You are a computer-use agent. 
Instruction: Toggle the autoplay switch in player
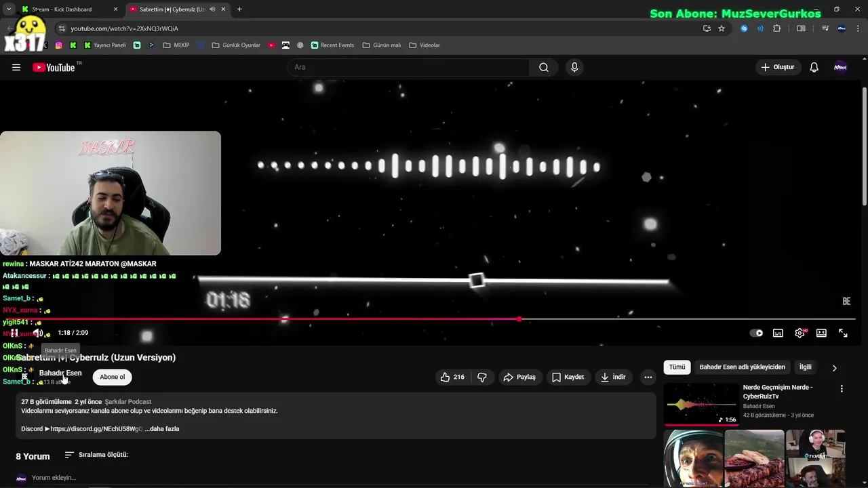click(756, 333)
